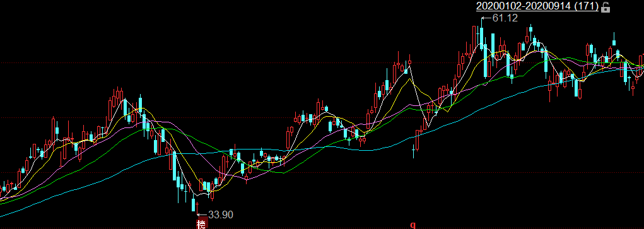Click the red q event marker at bottom
644x229 pixels.
tap(413, 225)
